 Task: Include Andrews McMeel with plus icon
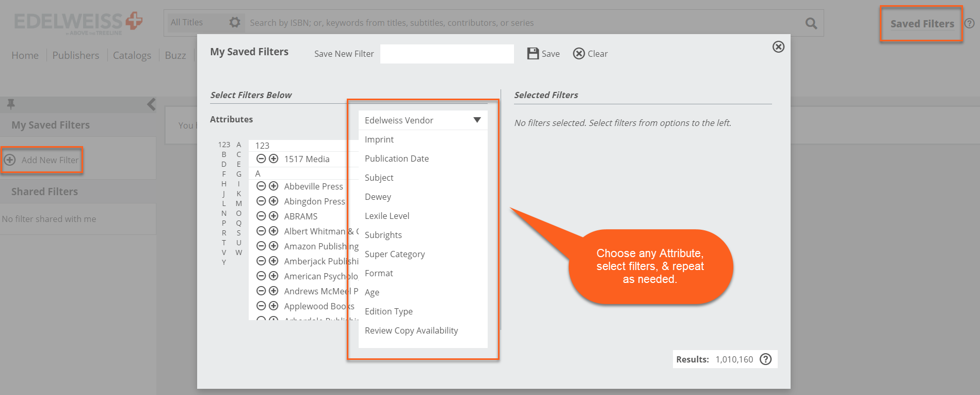tap(274, 291)
